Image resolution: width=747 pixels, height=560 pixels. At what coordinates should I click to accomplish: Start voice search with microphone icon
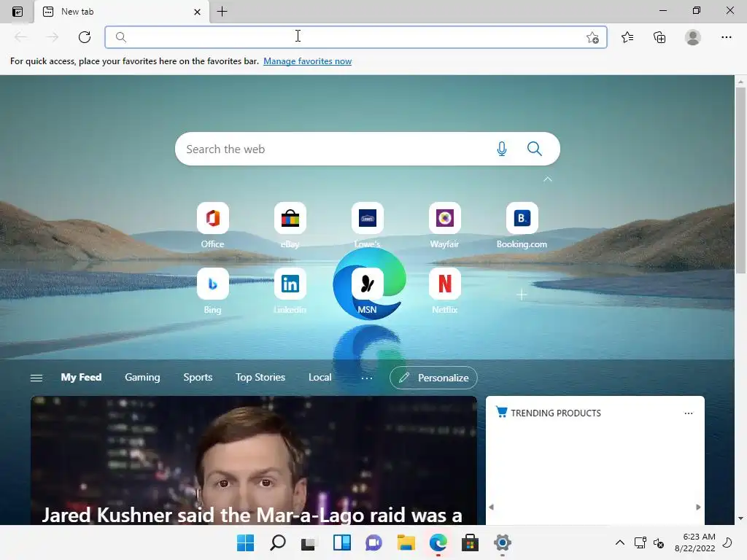[502, 149]
